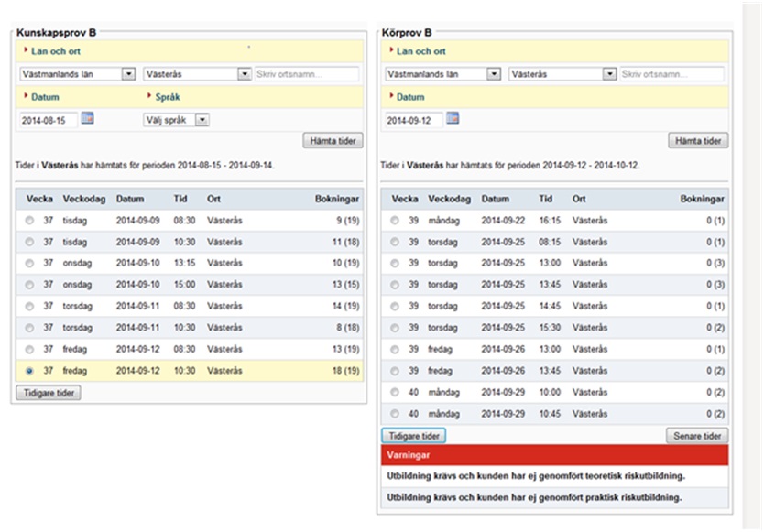Viewport: 764px width, 532px height.
Task: Click Senare tider button under Körprov
Action: point(697,436)
